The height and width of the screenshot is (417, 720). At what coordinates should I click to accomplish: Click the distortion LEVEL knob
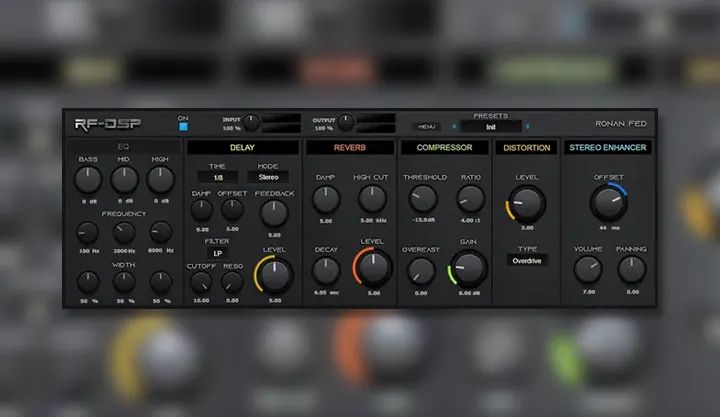(526, 204)
